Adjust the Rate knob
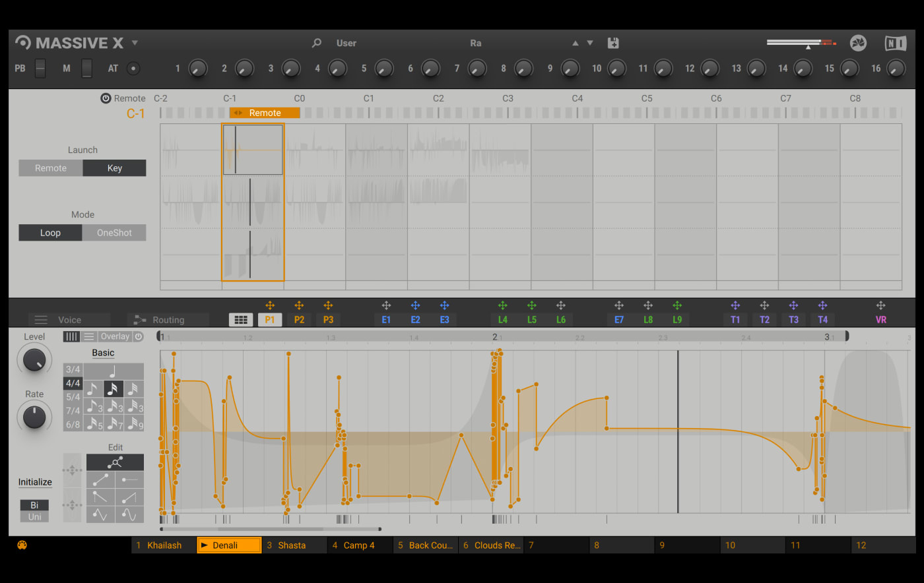Viewport: 924px width, 583px height. point(34,417)
